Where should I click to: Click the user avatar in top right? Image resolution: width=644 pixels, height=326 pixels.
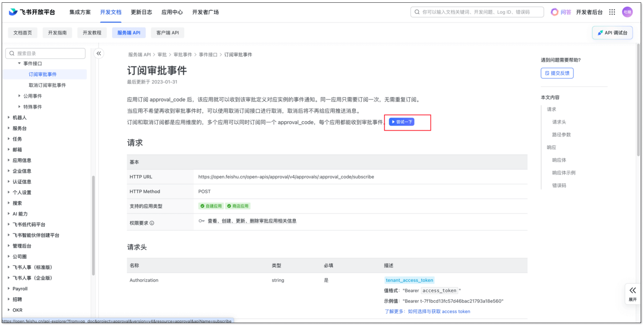pos(627,12)
